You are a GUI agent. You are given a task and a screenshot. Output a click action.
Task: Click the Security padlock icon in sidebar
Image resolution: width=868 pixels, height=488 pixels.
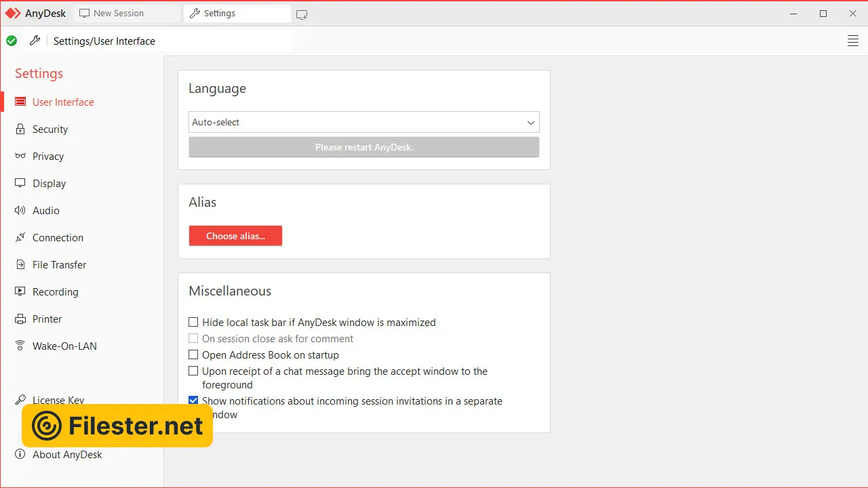click(20, 129)
